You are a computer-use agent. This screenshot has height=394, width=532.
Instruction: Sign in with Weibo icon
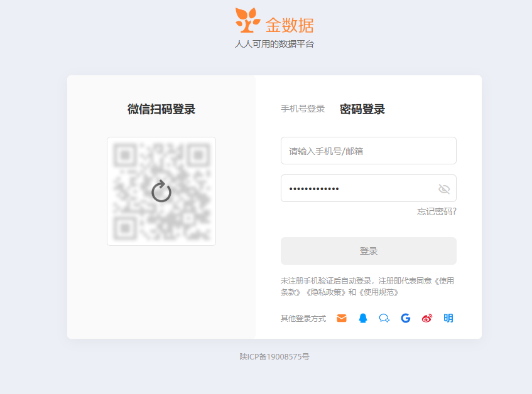[x=427, y=318]
